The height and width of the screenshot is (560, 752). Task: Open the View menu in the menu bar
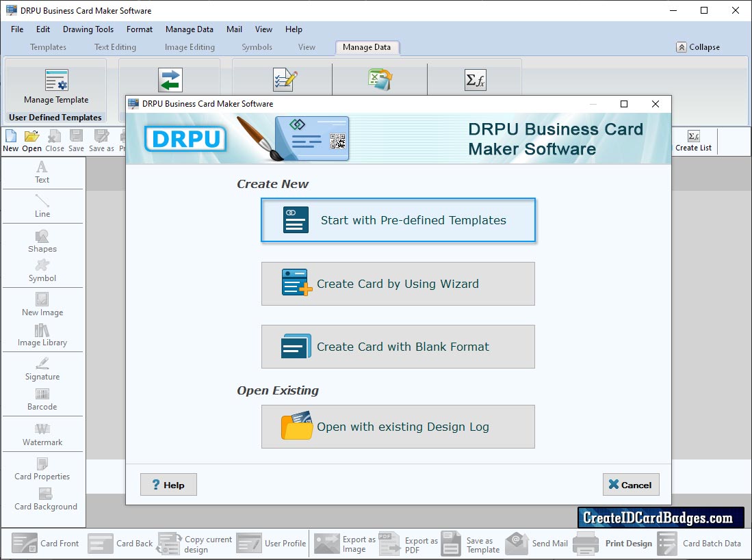263,29
